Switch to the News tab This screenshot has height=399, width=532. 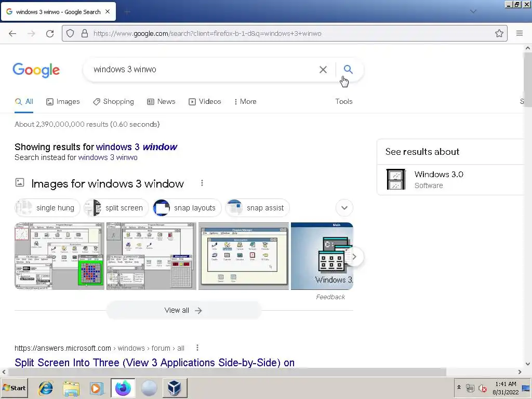[161, 101]
